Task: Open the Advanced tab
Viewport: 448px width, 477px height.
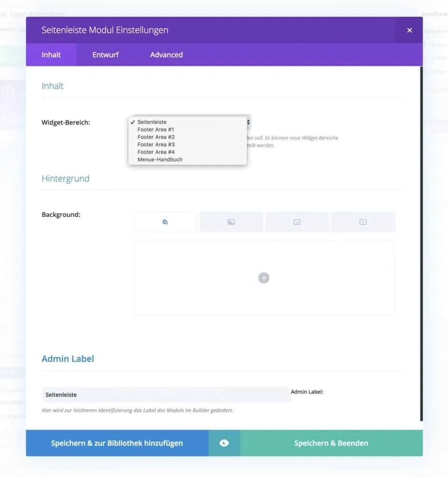Action: click(166, 55)
